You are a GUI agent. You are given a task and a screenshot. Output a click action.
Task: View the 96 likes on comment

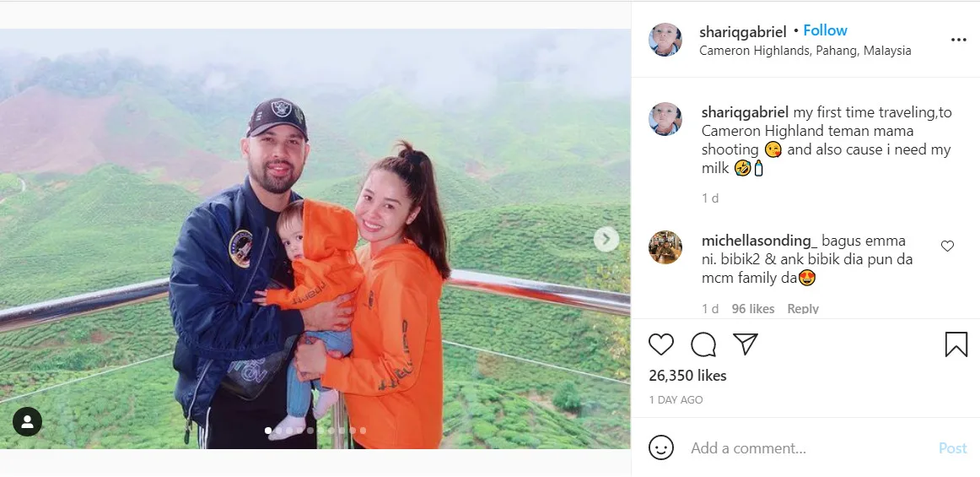753,309
